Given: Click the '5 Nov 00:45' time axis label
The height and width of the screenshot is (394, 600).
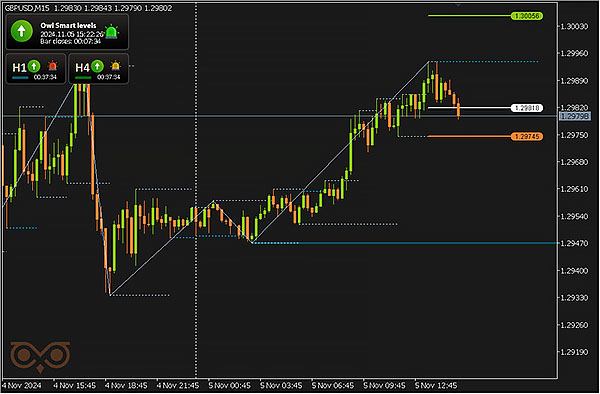Looking at the screenshot, I should [x=229, y=385].
